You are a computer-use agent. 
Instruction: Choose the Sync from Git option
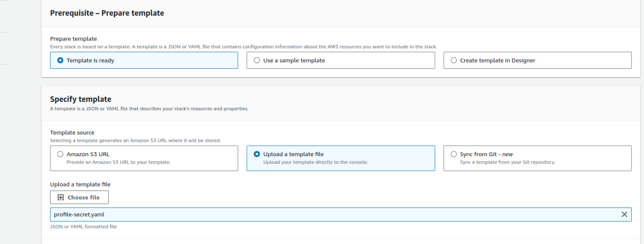[537, 158]
